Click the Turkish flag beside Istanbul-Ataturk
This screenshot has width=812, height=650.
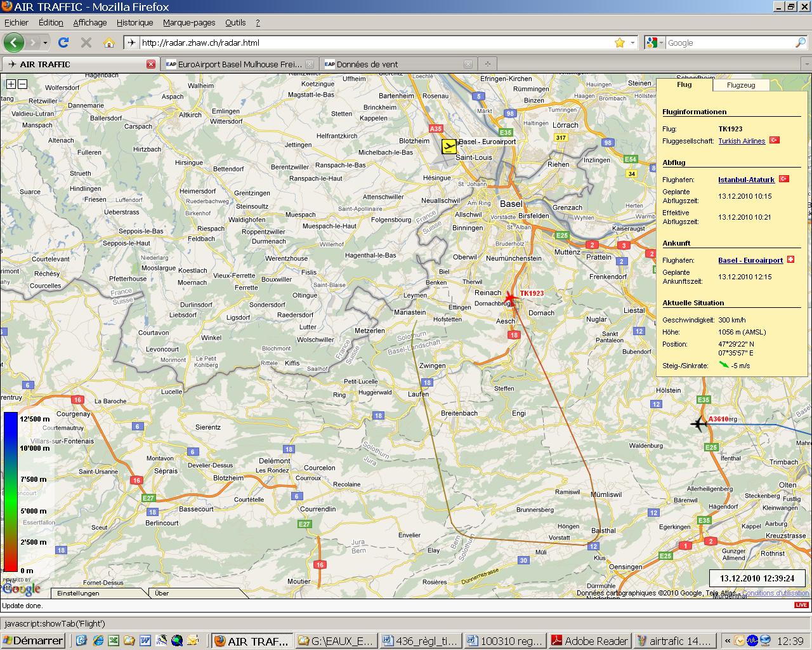pos(783,179)
